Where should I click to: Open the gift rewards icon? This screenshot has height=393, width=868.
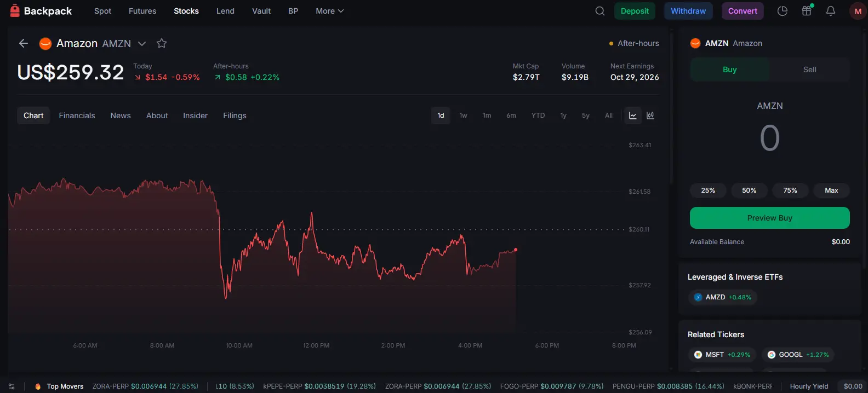[807, 11]
